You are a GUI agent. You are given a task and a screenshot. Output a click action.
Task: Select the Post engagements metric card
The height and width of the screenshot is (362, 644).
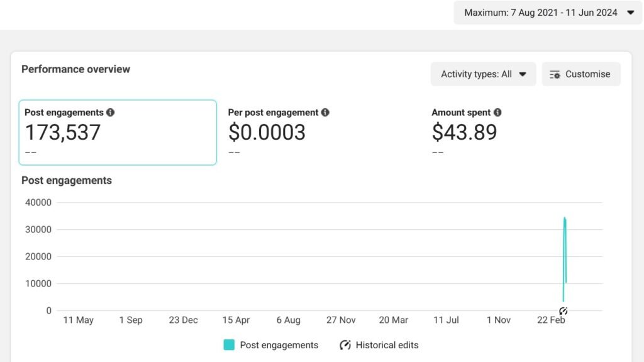pos(118,132)
